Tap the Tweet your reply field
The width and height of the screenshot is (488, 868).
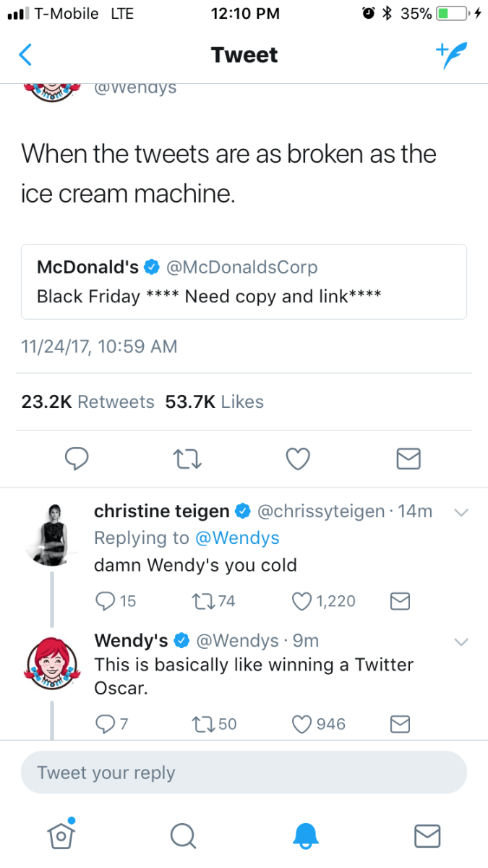244,773
